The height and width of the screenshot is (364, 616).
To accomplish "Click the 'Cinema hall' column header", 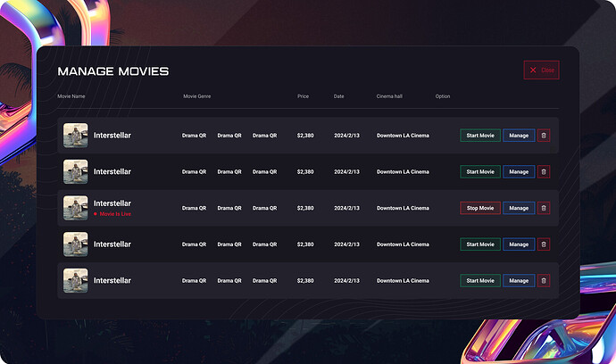I will click(389, 96).
